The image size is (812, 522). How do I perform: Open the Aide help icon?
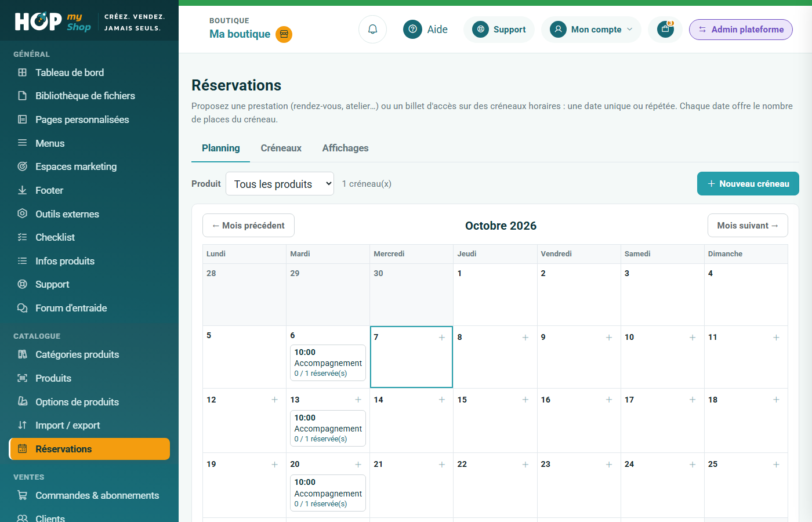click(412, 29)
